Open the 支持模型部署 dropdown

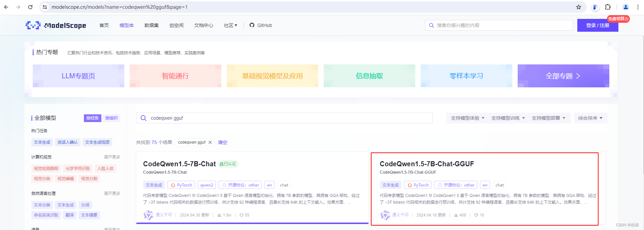tap(548, 118)
